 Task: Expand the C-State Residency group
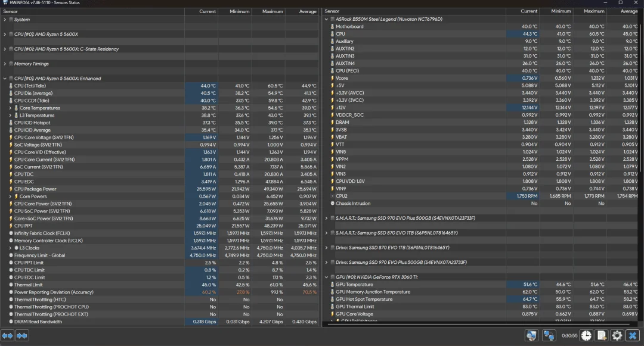click(x=5, y=49)
